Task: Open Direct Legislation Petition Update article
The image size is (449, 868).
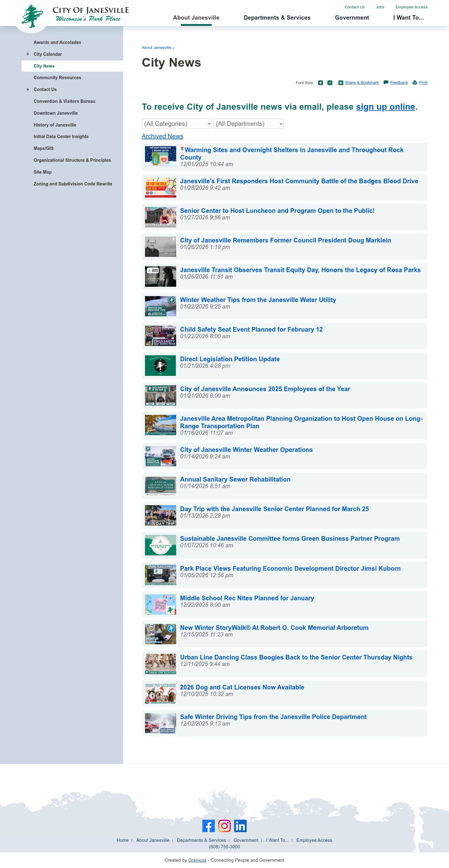Action: (x=229, y=359)
